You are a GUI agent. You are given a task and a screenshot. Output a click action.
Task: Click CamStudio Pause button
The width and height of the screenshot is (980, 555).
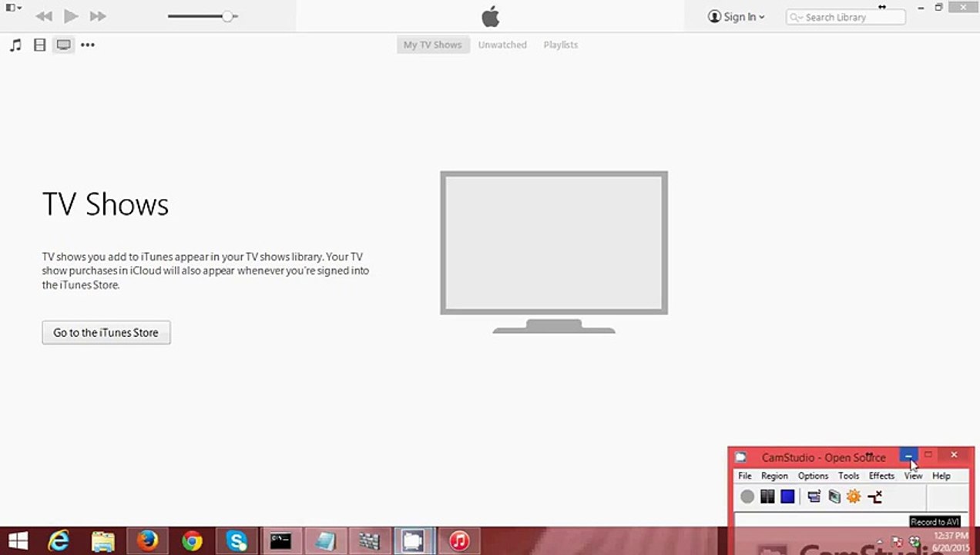coord(767,496)
